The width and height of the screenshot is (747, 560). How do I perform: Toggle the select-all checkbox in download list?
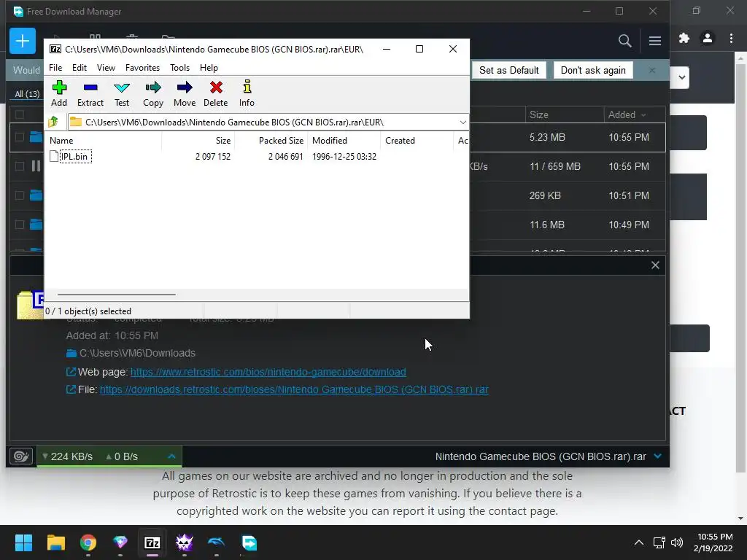pyautogui.click(x=20, y=114)
